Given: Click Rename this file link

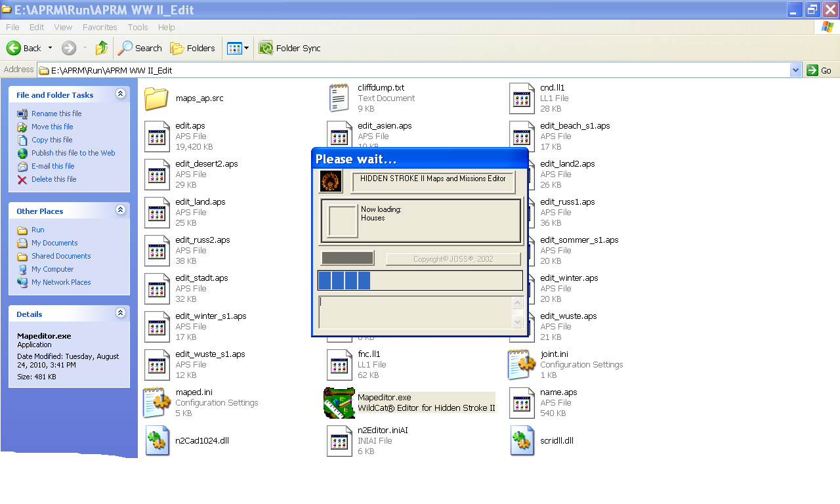Looking at the screenshot, I should (56, 114).
